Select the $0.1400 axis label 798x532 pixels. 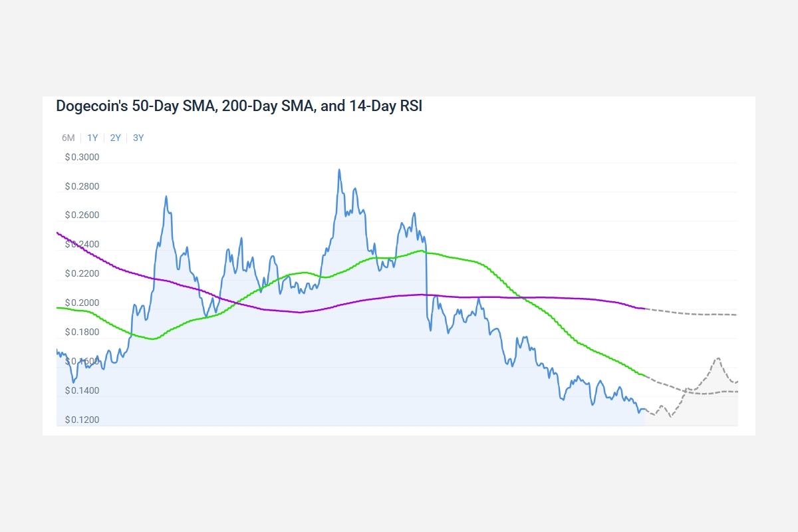click(82, 390)
